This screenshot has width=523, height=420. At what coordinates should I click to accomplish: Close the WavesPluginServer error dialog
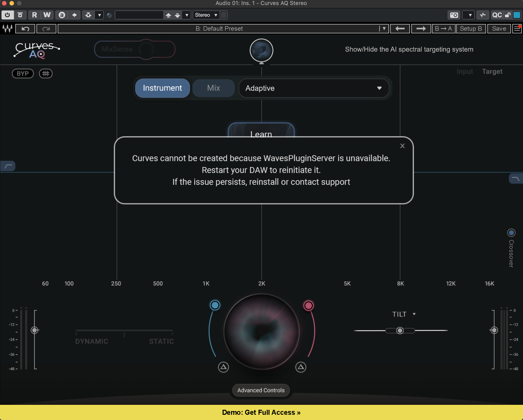[x=402, y=146]
